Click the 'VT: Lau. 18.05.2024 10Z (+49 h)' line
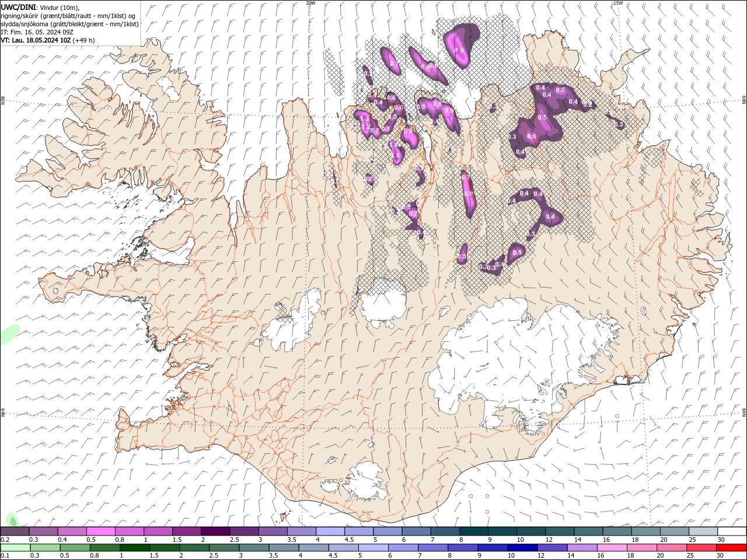Viewport: 747px width, 560px height. point(47,40)
